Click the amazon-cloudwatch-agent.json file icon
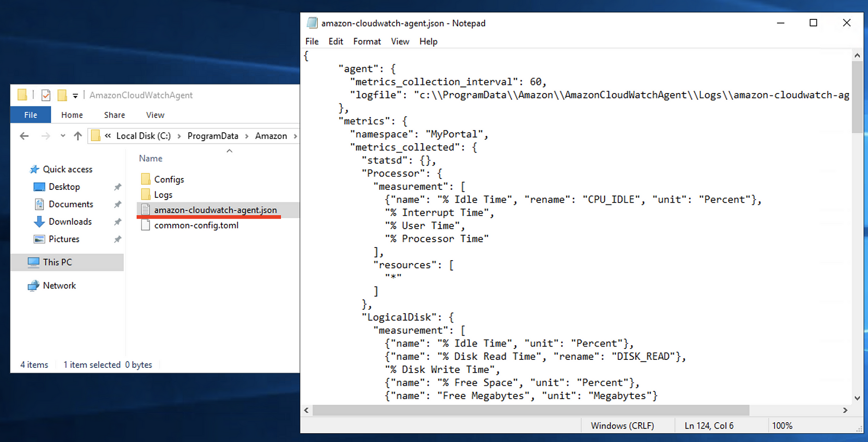 coord(145,210)
